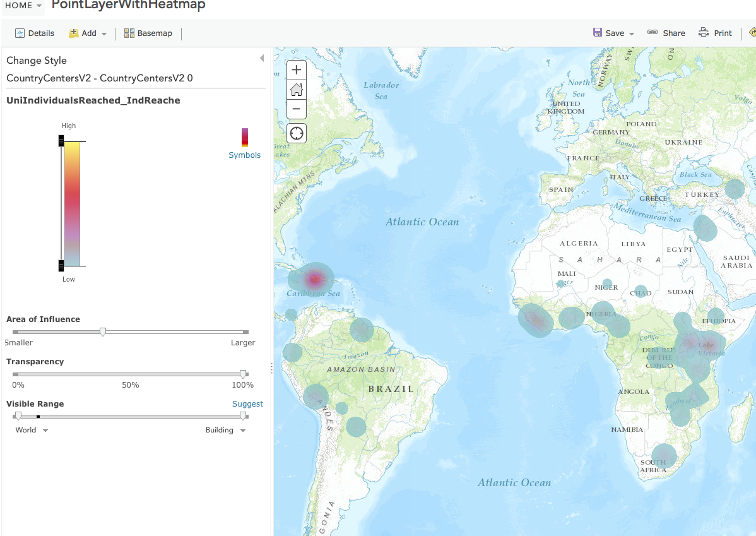Change the Building visible range dropdown
Image resolution: width=756 pixels, height=536 pixels.
point(225,429)
